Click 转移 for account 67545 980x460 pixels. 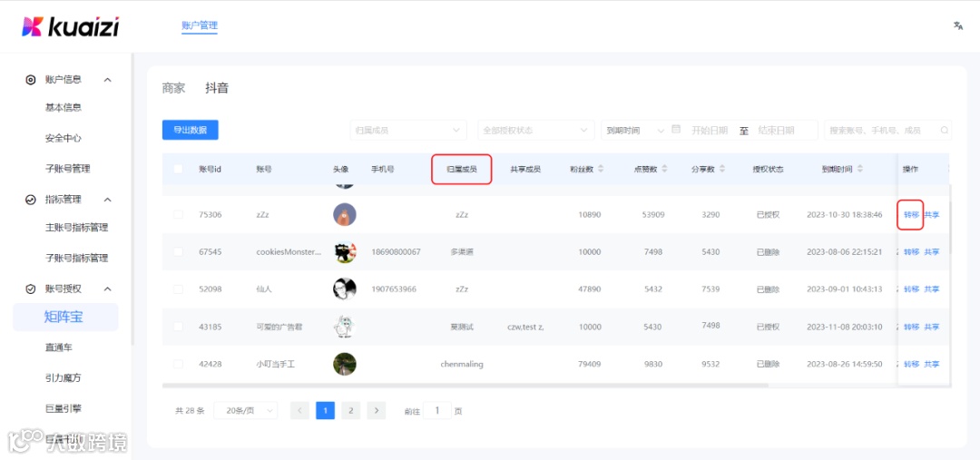click(x=911, y=252)
